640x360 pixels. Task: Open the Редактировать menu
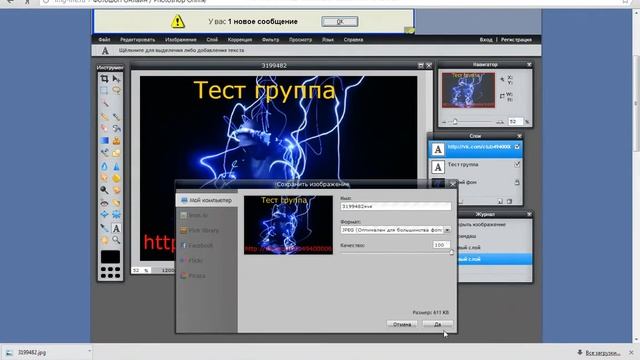(x=138, y=40)
